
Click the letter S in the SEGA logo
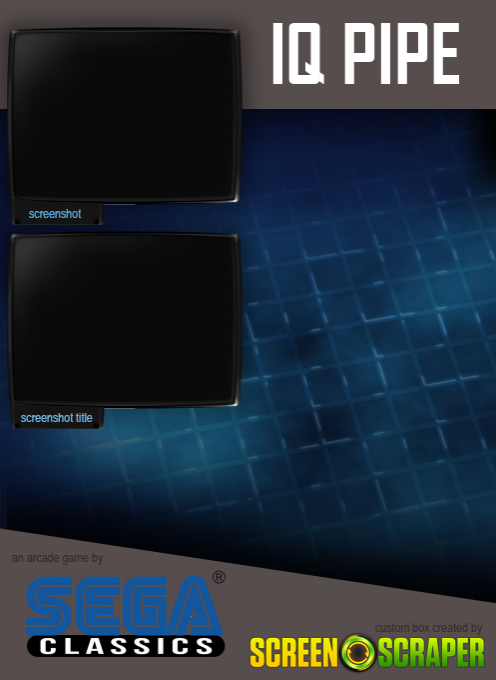pos(50,605)
